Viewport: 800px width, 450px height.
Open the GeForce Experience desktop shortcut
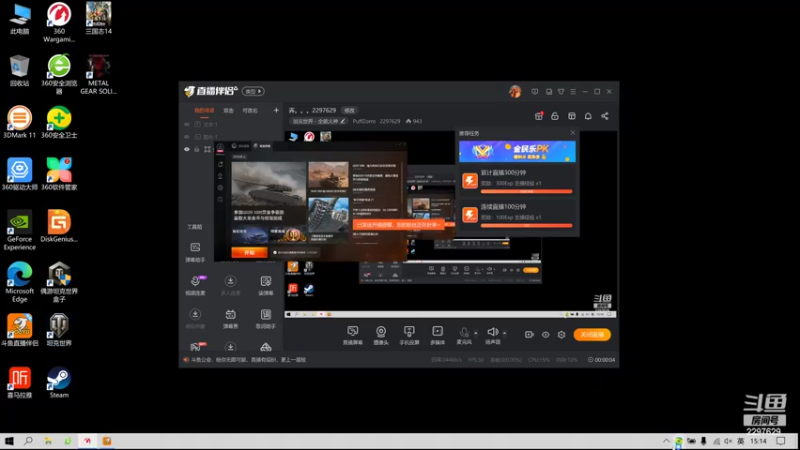(x=19, y=230)
